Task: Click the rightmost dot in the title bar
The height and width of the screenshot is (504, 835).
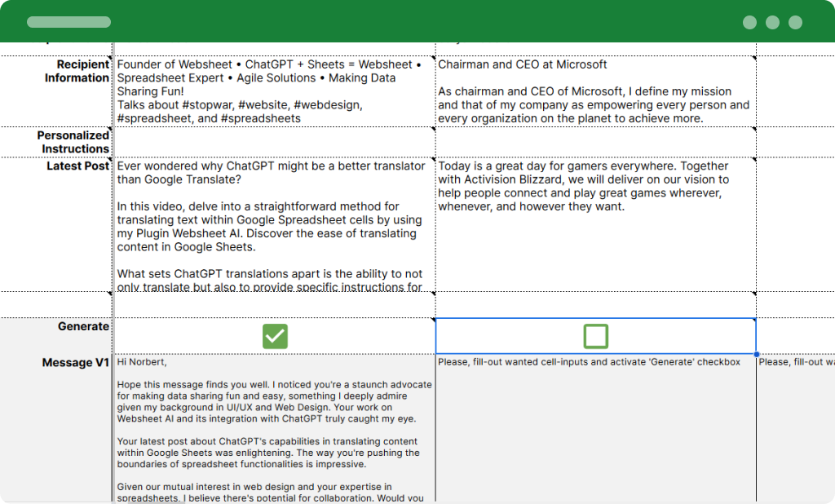Action: pos(795,22)
